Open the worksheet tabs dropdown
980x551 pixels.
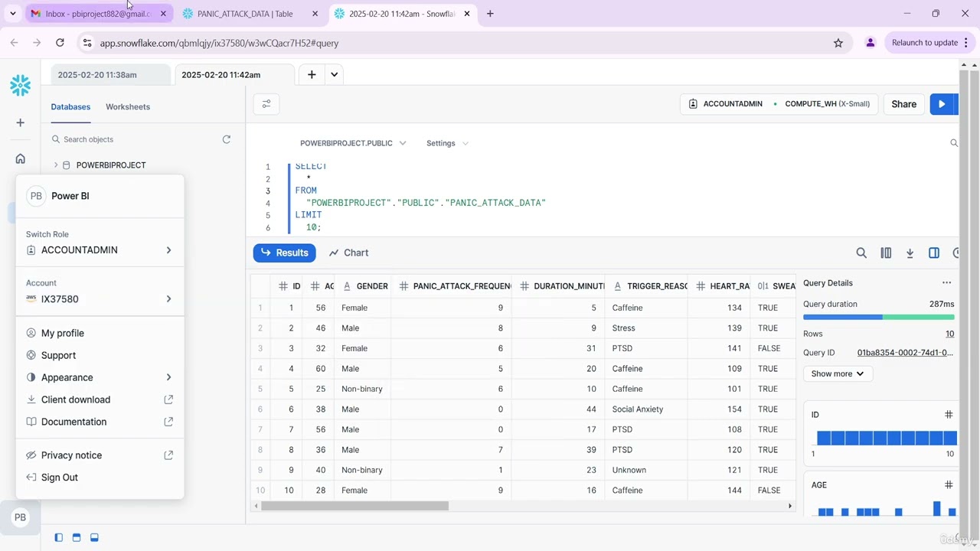335,74
